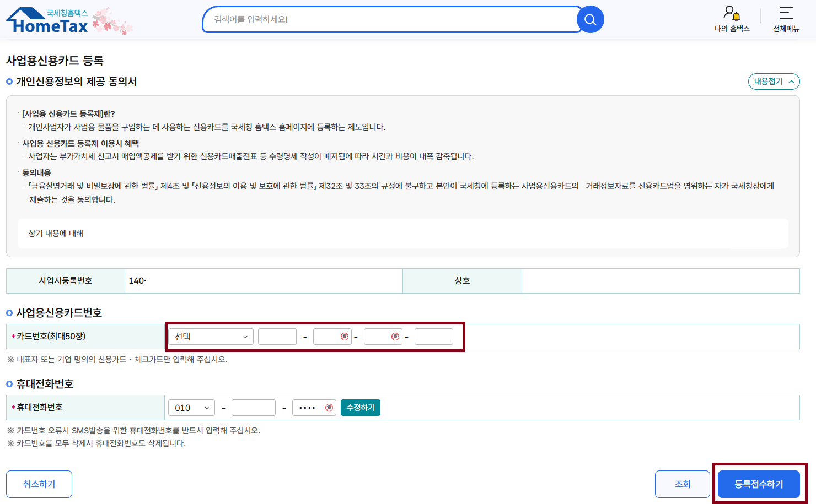Screen dimensions: 816x504
Task: Click inside the search input field
Action: (386, 19)
